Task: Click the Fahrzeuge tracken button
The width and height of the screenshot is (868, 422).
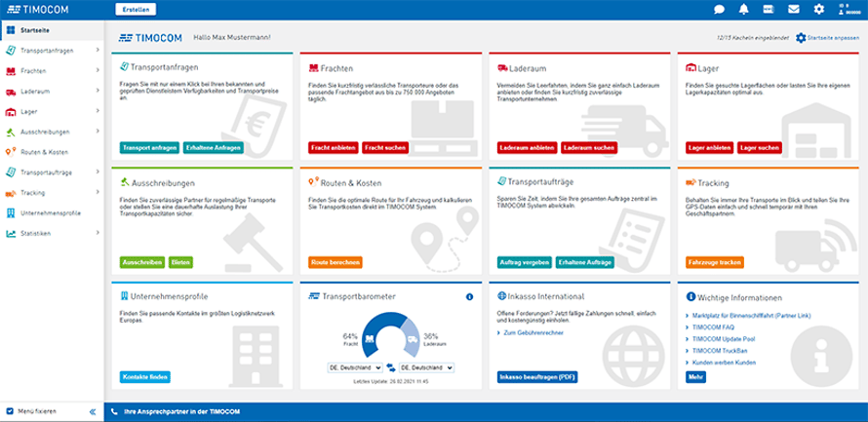Action: [x=715, y=262]
